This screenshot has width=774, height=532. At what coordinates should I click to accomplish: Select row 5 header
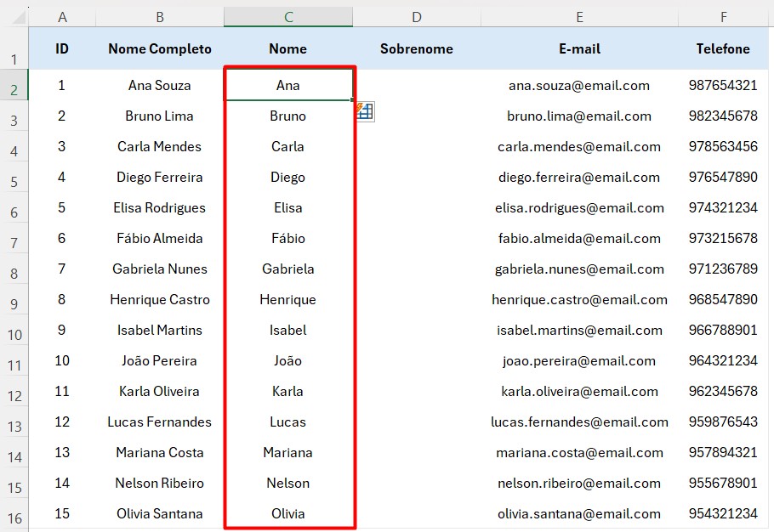pyautogui.click(x=14, y=177)
